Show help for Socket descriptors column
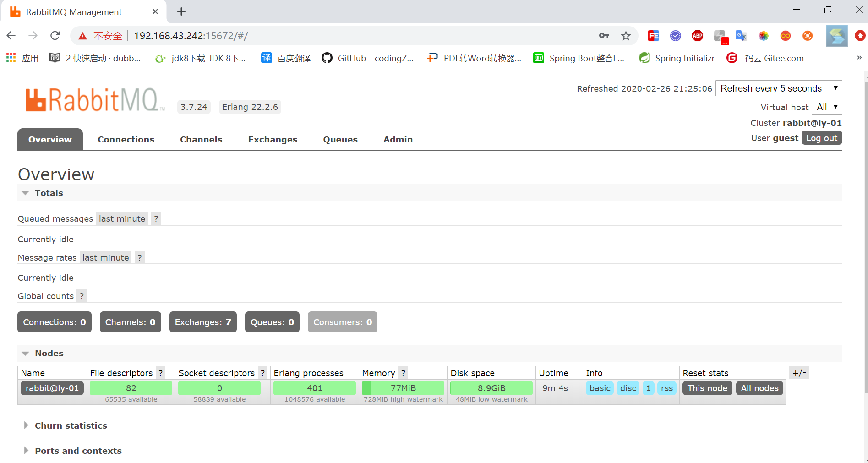Screen dimensions: 868x463 (262, 373)
